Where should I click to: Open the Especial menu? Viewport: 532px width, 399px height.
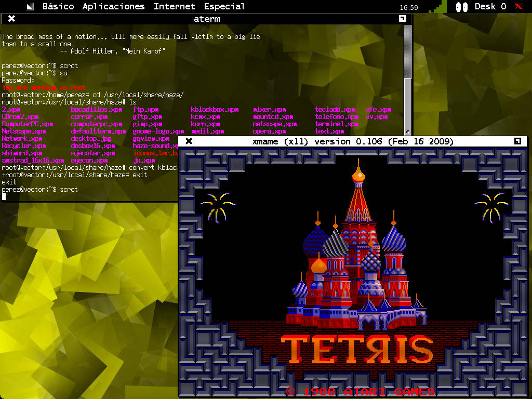[224, 6]
